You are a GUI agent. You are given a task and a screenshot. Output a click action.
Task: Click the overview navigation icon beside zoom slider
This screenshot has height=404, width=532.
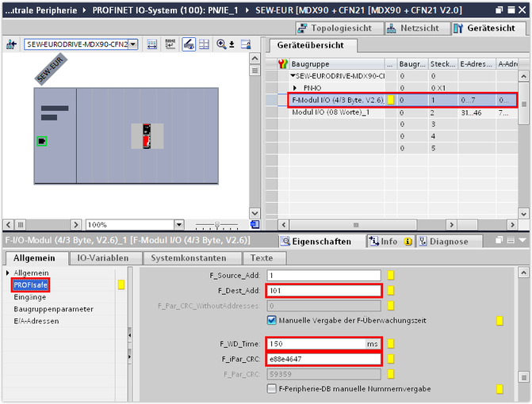(255, 225)
